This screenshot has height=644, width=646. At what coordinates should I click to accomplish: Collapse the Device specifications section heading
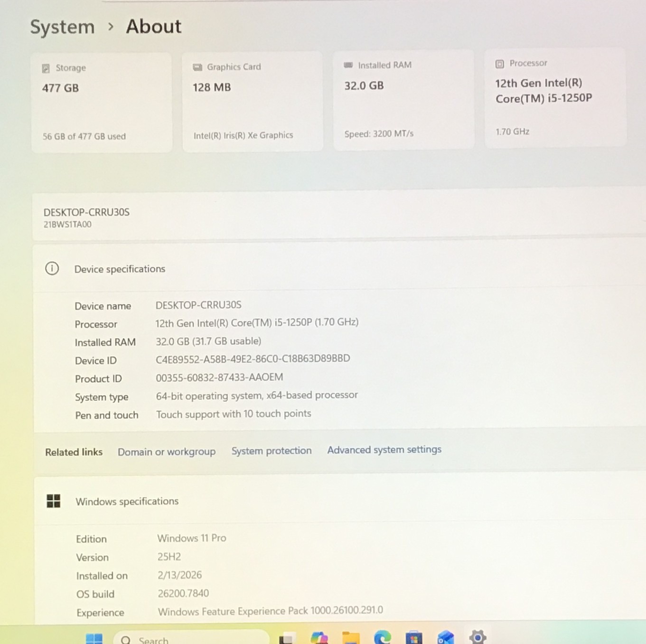tap(120, 269)
